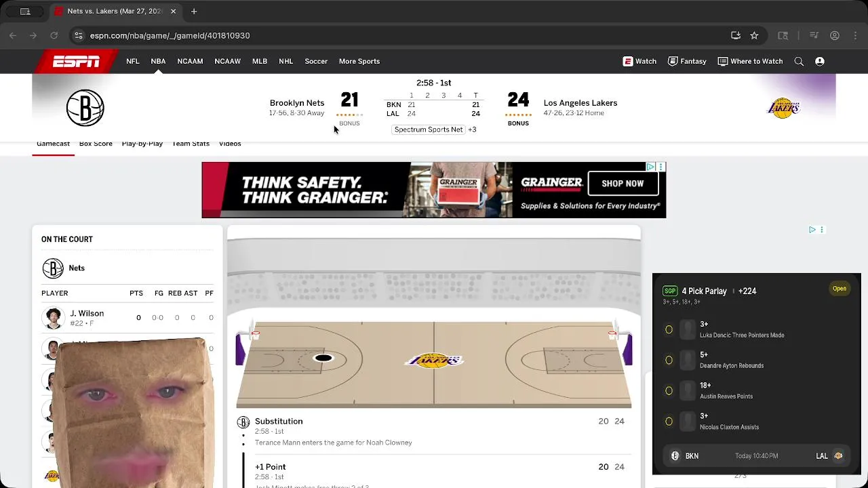Click the +3 more broadcasts label

(472, 129)
